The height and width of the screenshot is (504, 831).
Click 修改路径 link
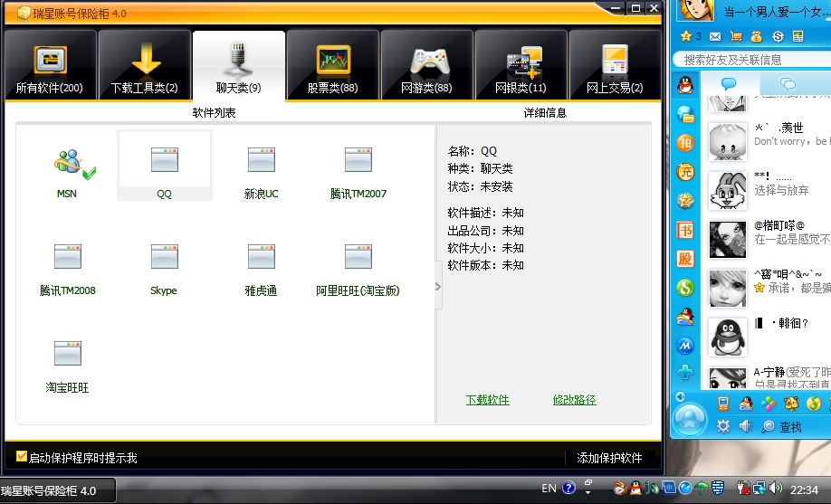tap(575, 400)
